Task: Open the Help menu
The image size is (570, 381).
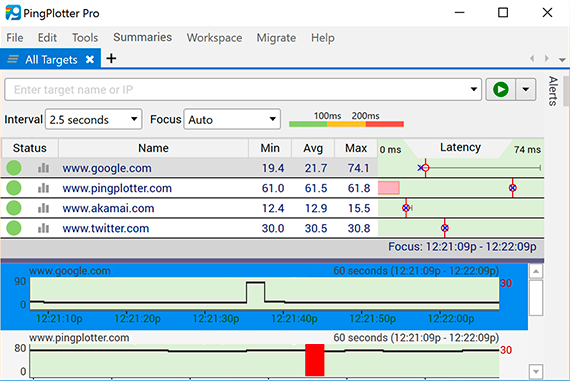Action: point(322,37)
